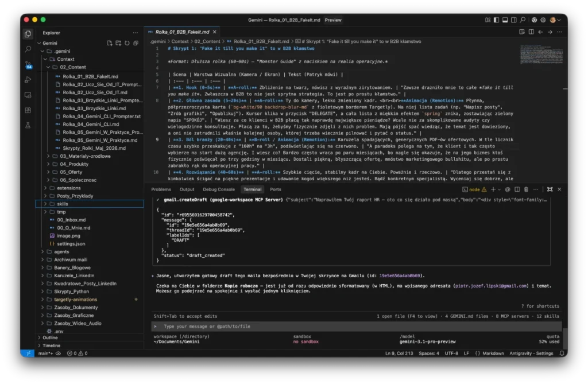The height and width of the screenshot is (384, 588).
Task: Focus the Gemini message input field
Action: pyautogui.click(x=356, y=326)
